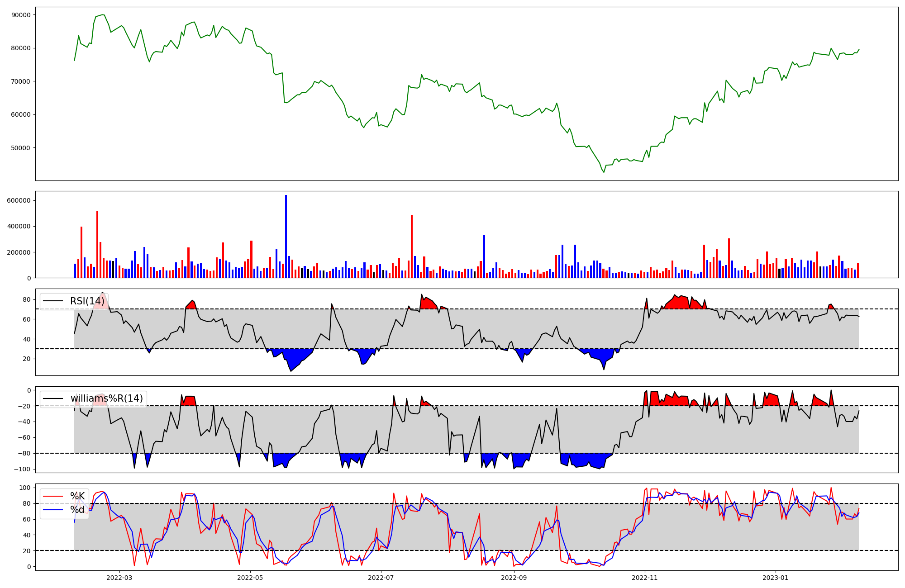Click the 80 RSI axis label
The image size is (905, 588).
tap(27, 299)
